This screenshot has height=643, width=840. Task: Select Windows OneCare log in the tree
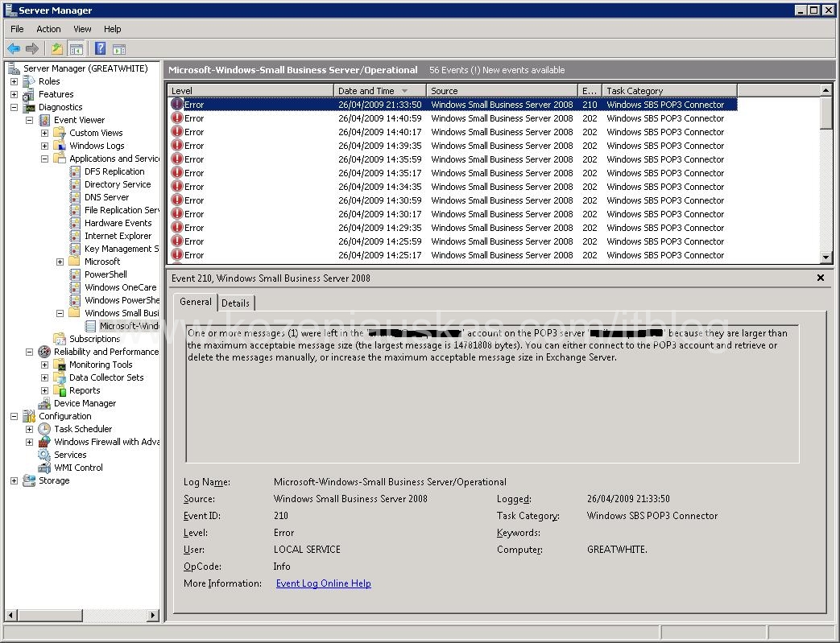tap(120, 287)
